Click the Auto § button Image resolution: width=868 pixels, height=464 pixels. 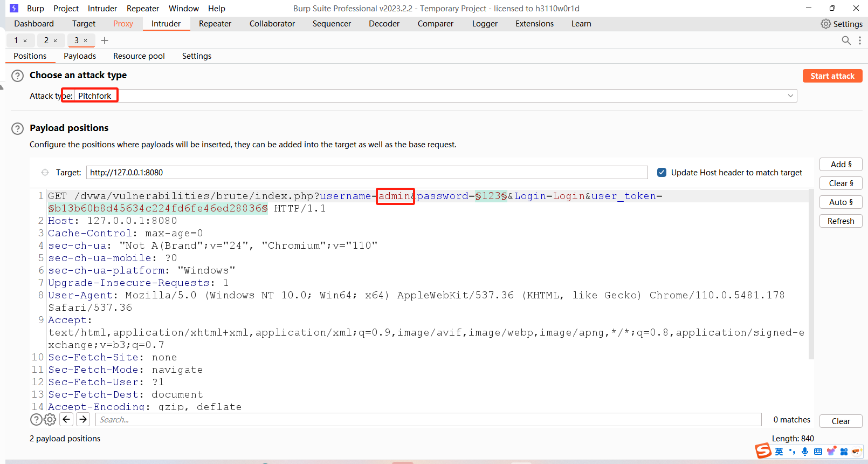pyautogui.click(x=841, y=202)
